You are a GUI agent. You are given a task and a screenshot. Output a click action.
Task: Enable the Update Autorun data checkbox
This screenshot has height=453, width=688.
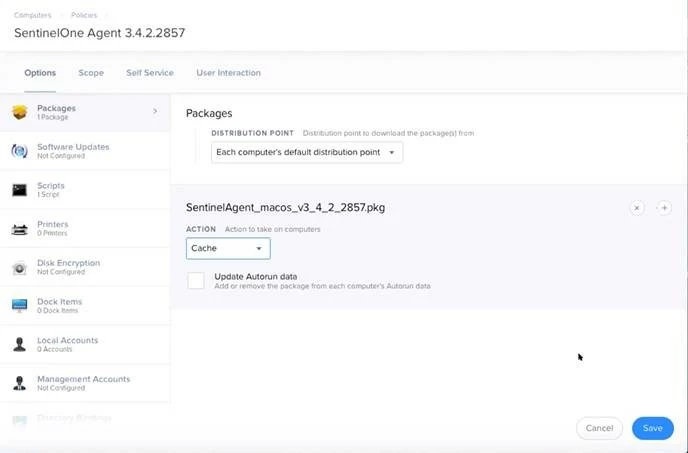(x=196, y=280)
